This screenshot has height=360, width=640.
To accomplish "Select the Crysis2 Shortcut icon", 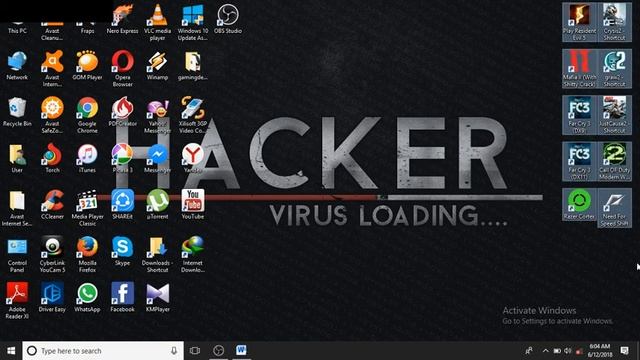I will coord(614,22).
